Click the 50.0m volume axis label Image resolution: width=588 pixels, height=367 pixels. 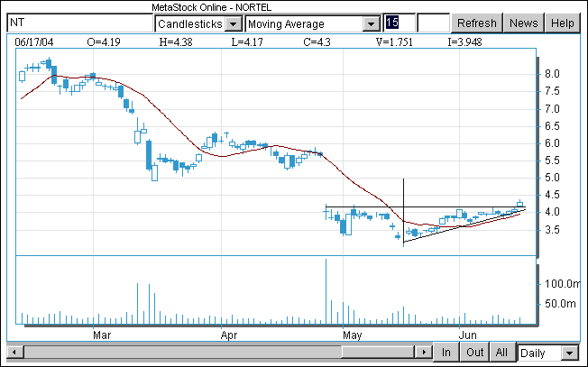pos(560,304)
